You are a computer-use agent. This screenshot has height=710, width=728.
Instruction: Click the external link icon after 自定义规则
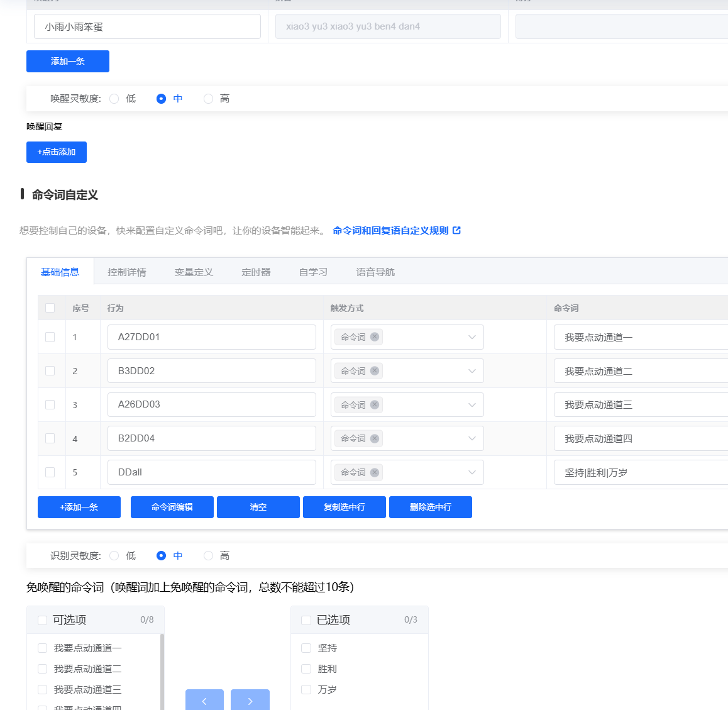pos(457,231)
